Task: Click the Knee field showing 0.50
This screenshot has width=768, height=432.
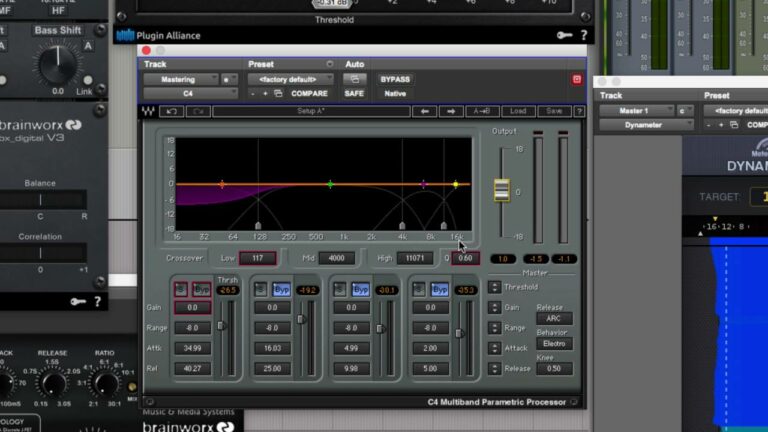Action: (x=554, y=369)
